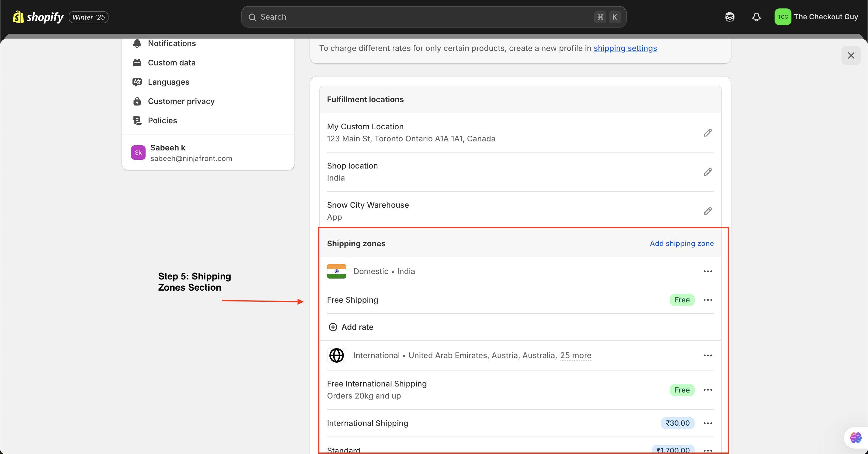This screenshot has width=868, height=454.
Task: Click the Sabeeh k account menu item
Action: pyautogui.click(x=208, y=153)
